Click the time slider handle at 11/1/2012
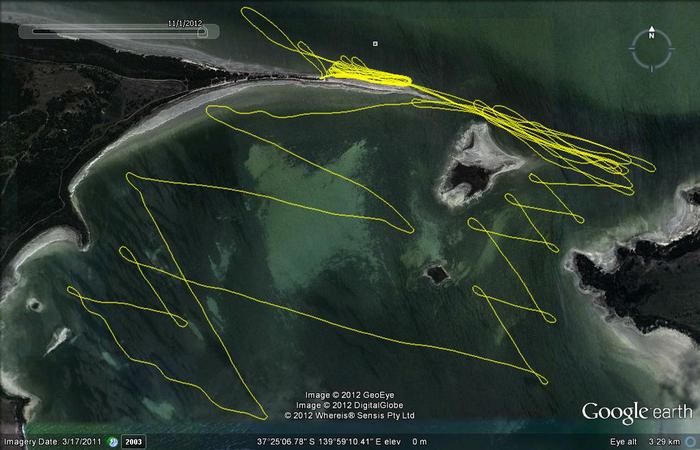Screen dimensions: 700x450 pyautogui.click(x=202, y=31)
